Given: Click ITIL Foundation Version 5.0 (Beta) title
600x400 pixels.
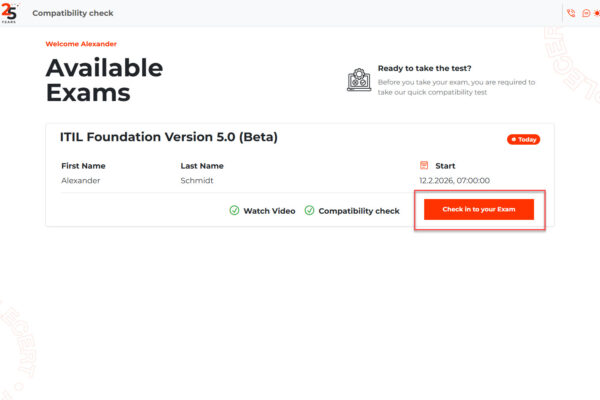Looking at the screenshot, I should coord(169,137).
